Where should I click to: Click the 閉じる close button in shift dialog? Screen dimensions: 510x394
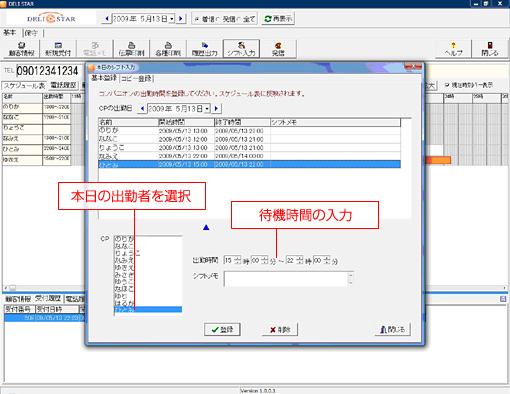pos(393,329)
